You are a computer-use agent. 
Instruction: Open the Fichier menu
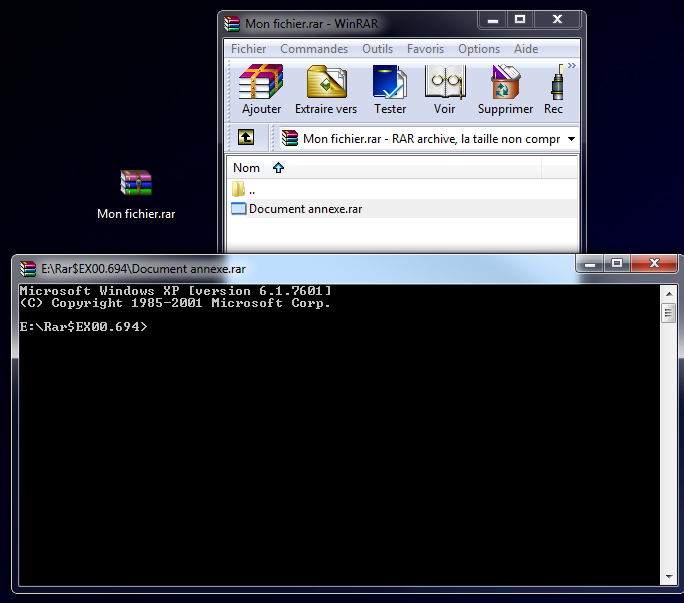[249, 49]
